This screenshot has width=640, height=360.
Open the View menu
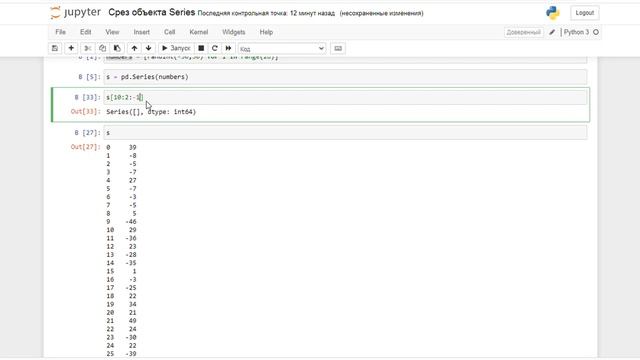(112, 32)
